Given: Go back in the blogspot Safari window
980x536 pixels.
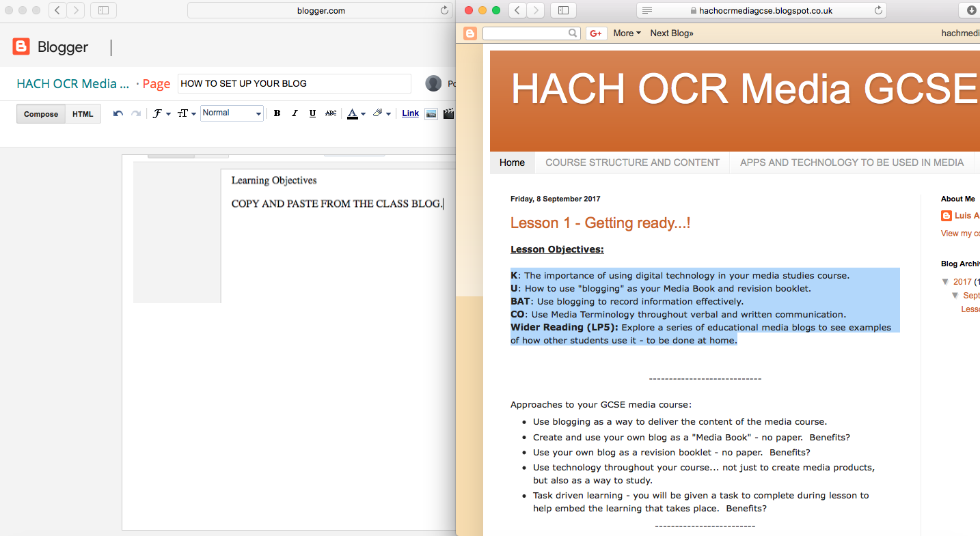Looking at the screenshot, I should (x=518, y=10).
